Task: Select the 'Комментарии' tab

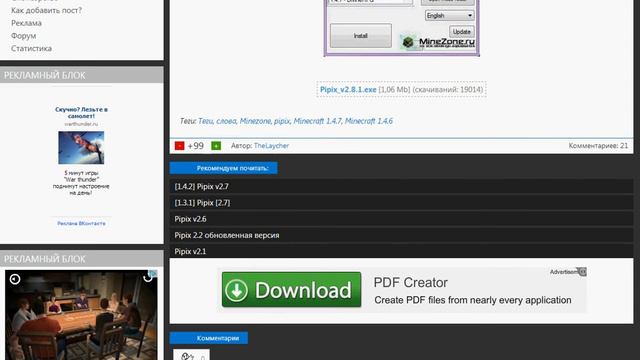Action: point(209,338)
